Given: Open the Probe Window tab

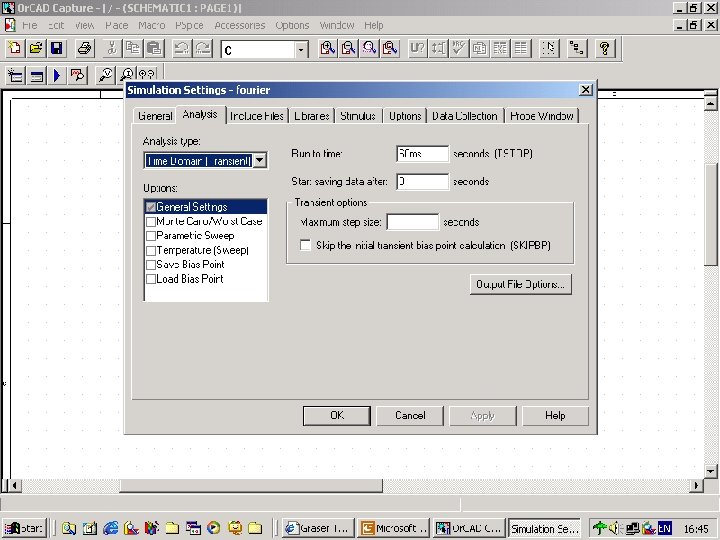Looking at the screenshot, I should 542,116.
